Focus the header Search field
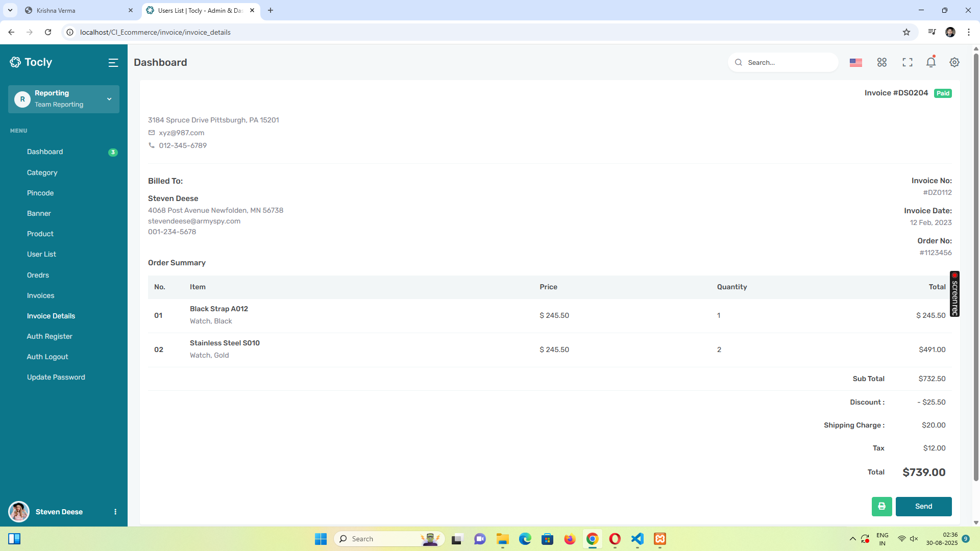980x551 pixels. click(783, 62)
